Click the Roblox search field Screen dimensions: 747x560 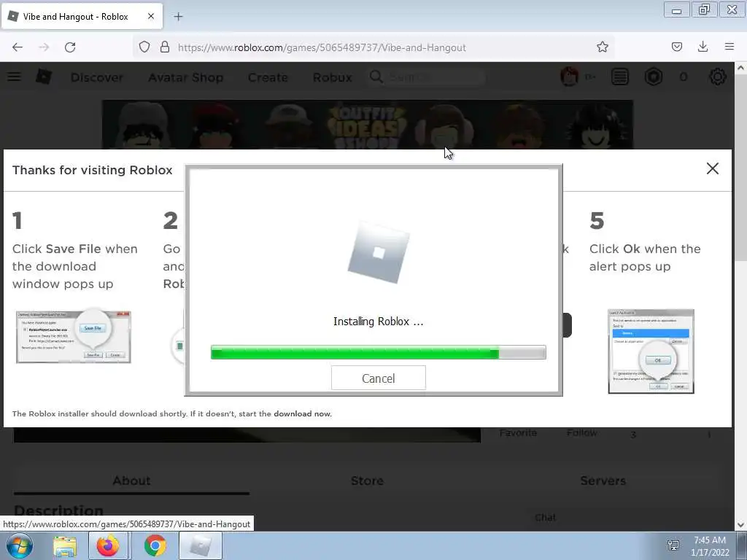pos(426,77)
